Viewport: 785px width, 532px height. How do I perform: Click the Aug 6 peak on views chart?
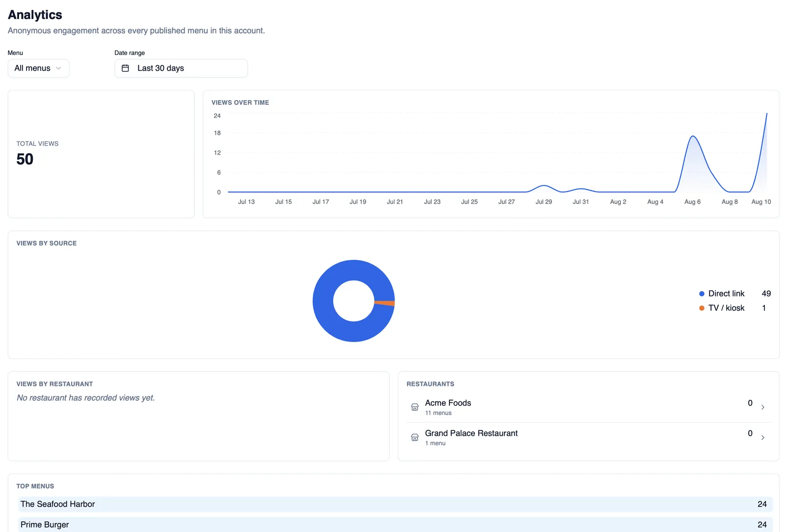[x=693, y=136]
